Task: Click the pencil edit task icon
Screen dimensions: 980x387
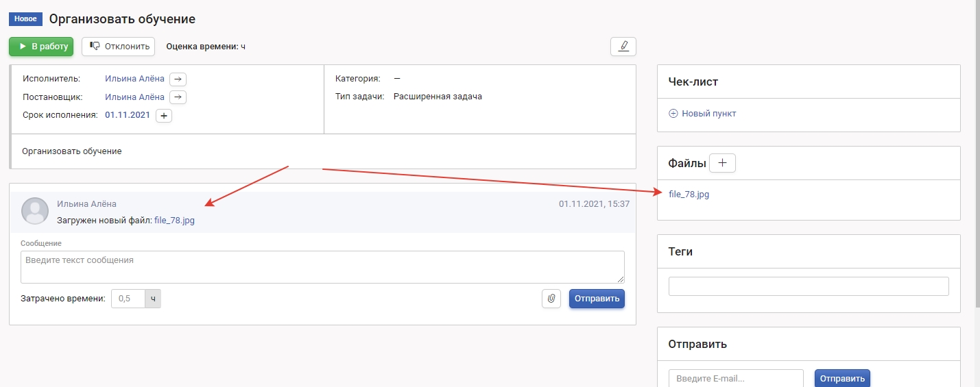Action: [623, 47]
